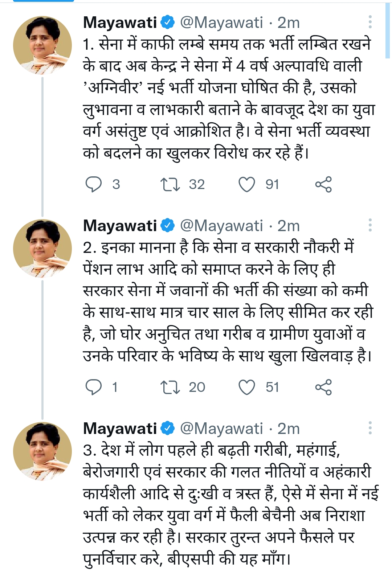The height and width of the screenshot is (582, 392).
Task: Tap Mayawati display name on third tweet
Action: (x=120, y=429)
